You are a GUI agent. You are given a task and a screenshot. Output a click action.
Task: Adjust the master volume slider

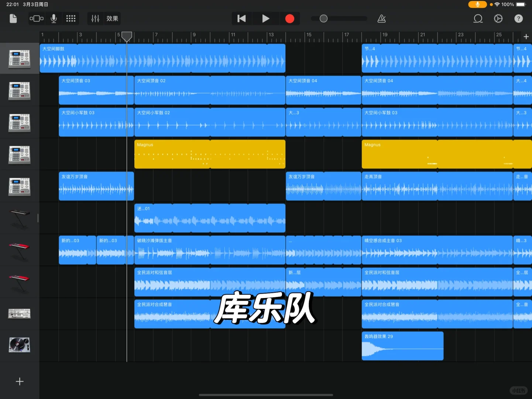(x=323, y=18)
